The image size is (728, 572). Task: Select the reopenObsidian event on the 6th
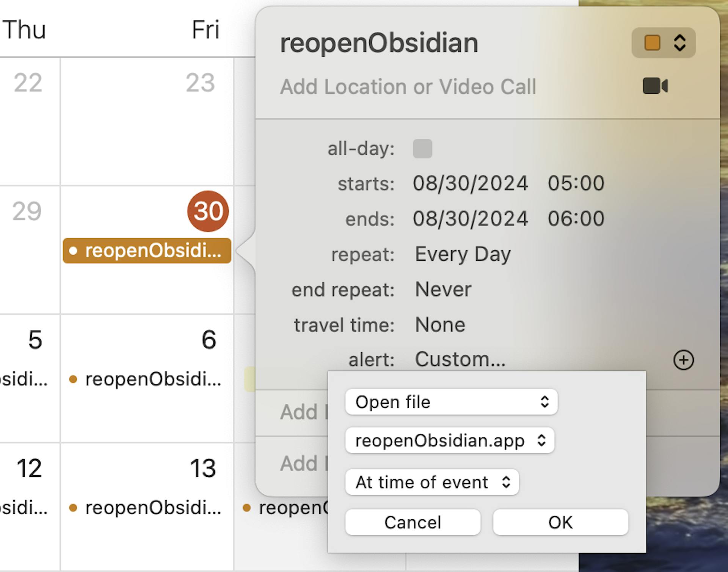147,379
